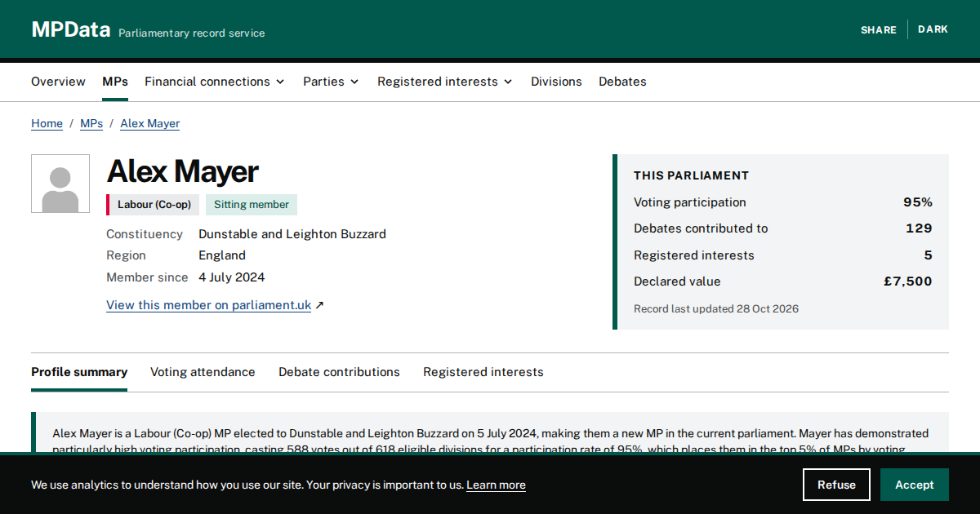The image size is (980, 514).
Task: Open the Overview nav item
Action: pos(58,82)
